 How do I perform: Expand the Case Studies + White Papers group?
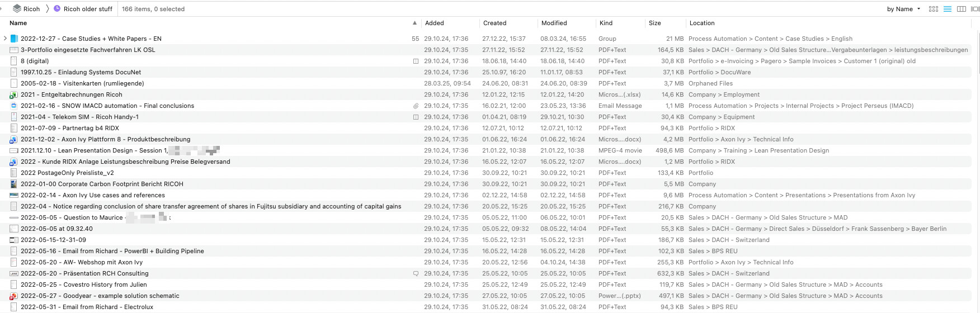tap(5, 39)
